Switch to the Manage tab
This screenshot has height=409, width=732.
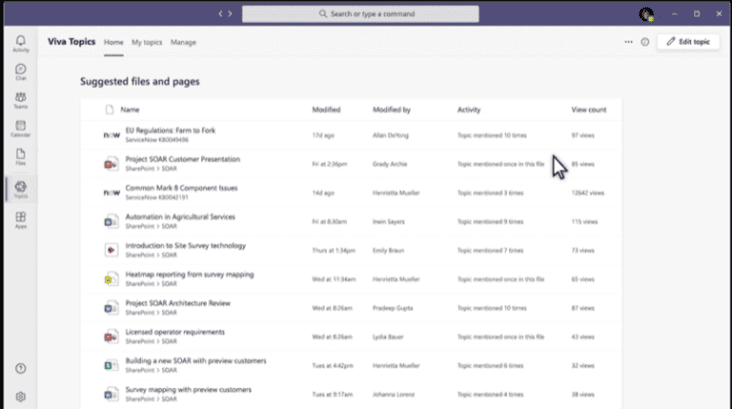point(183,42)
